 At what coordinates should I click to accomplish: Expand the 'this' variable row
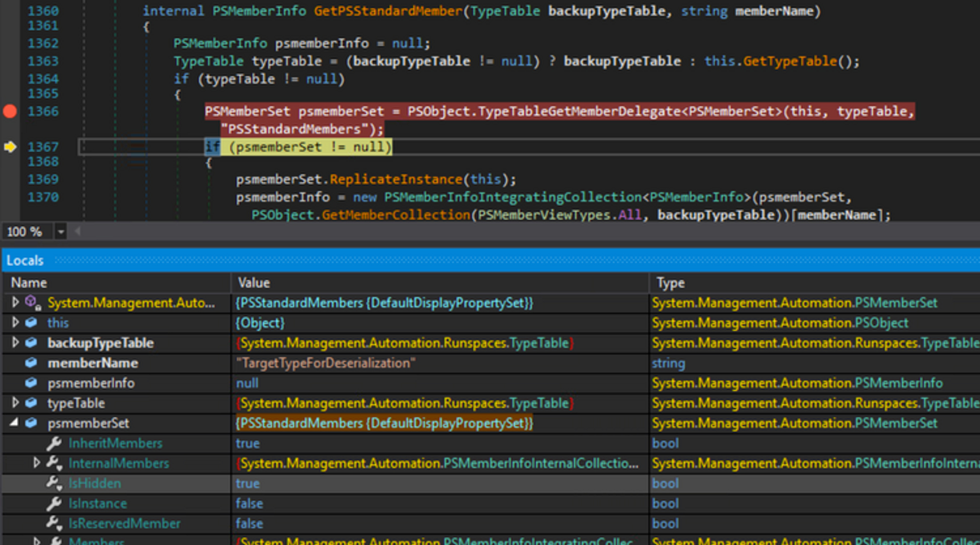point(15,322)
